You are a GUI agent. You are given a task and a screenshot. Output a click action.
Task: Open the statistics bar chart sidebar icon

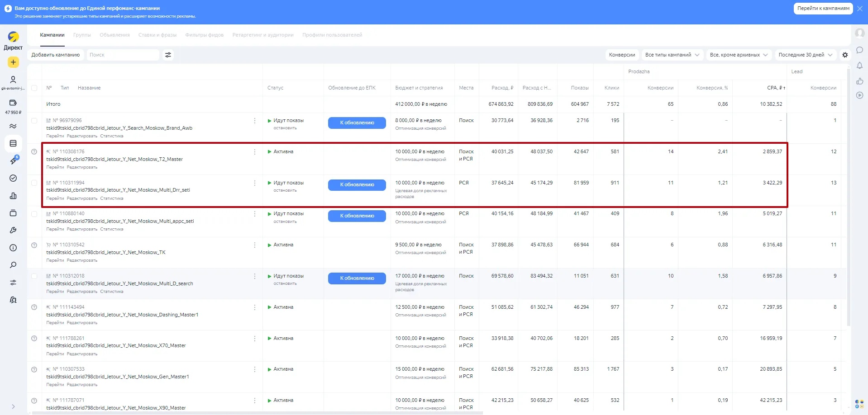point(13,196)
